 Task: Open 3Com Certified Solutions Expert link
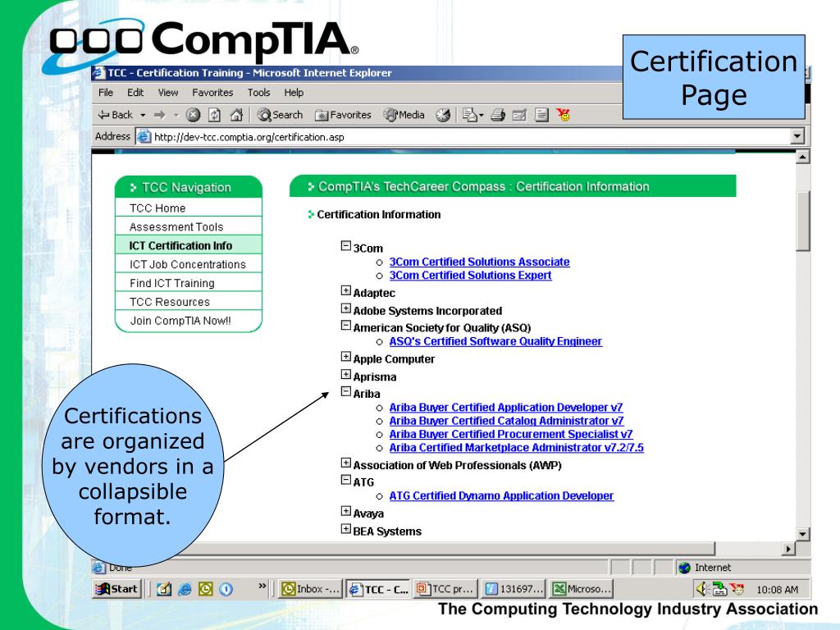click(x=470, y=276)
